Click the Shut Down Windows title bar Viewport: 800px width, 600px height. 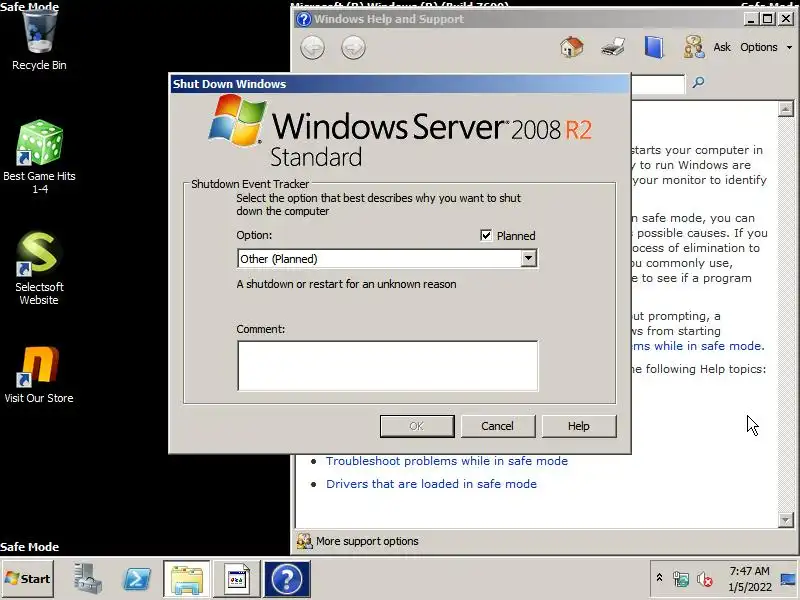pyautogui.click(x=399, y=84)
